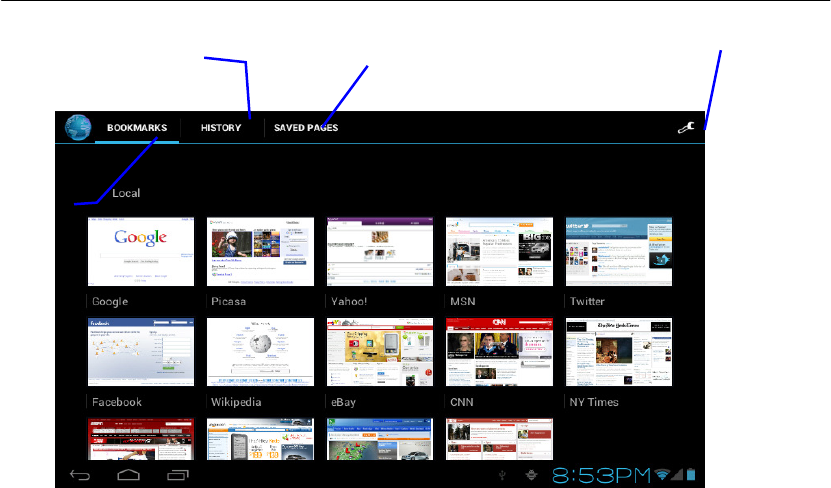This screenshot has width=831, height=488.
Task: Tap the 8:53PM clock
Action: pyautogui.click(x=602, y=475)
